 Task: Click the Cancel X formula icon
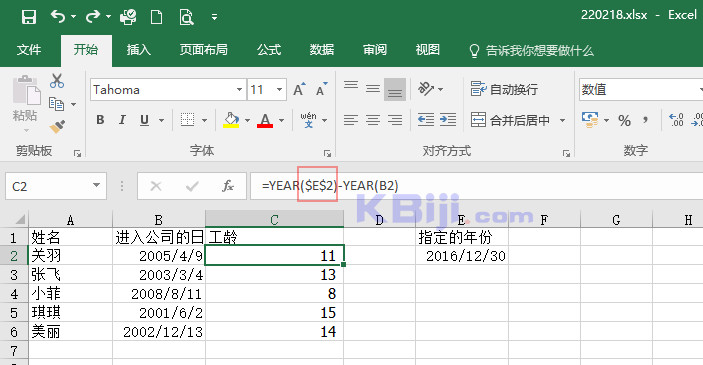(156, 186)
